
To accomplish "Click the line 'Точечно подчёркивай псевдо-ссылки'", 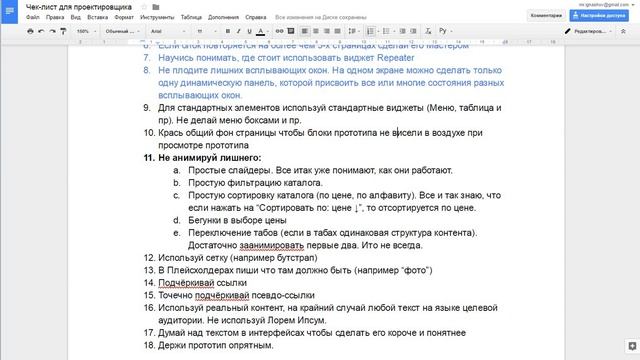I will tap(236, 295).
